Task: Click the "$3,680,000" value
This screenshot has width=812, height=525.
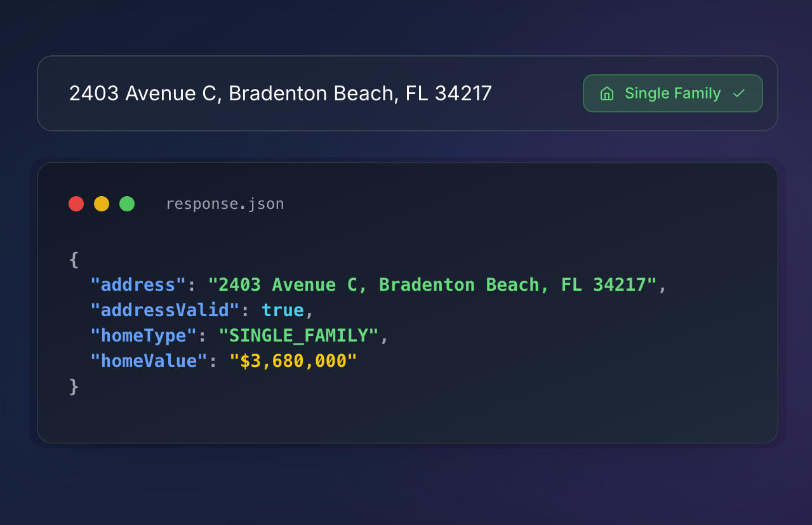Action: (x=293, y=361)
